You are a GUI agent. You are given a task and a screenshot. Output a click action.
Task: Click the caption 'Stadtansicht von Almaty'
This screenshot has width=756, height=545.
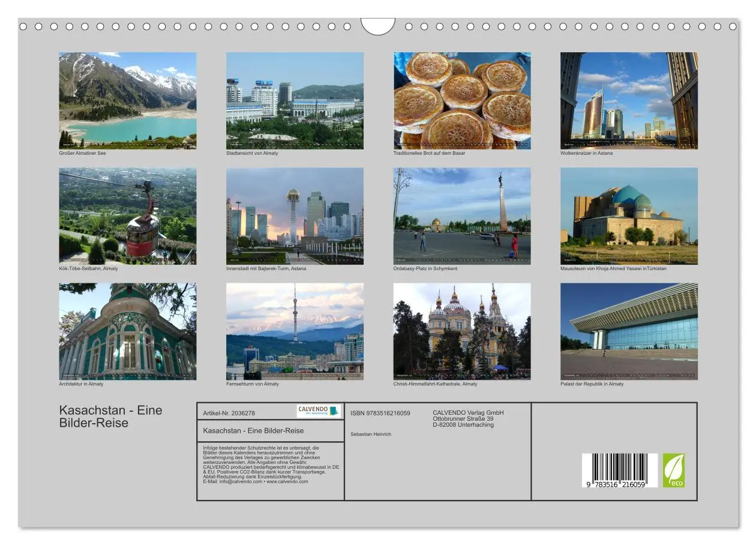pos(252,153)
